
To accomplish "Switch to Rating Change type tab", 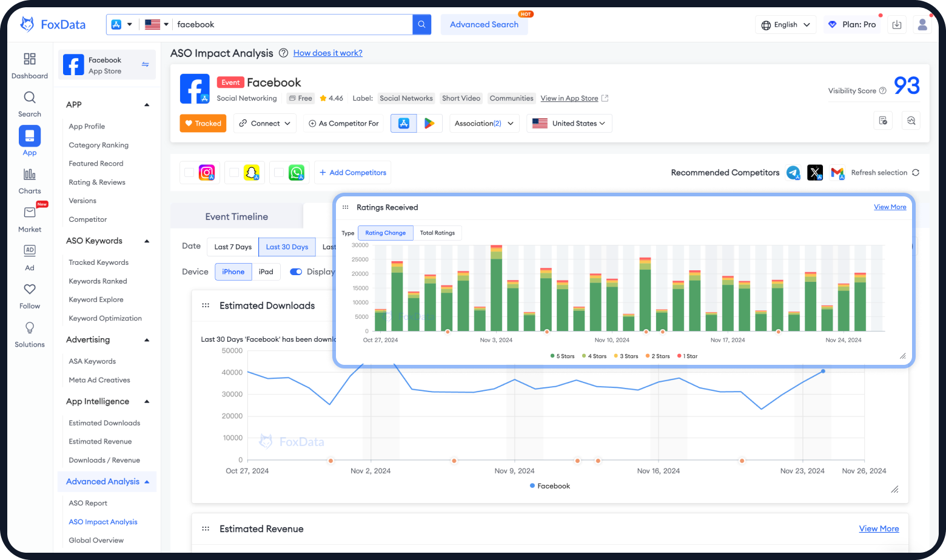I will click(x=386, y=233).
